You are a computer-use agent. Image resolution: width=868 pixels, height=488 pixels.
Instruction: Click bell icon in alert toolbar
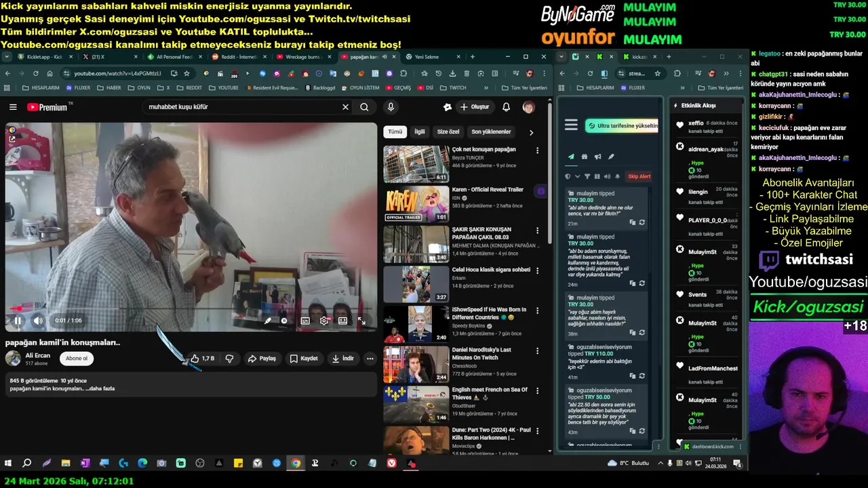click(x=617, y=176)
